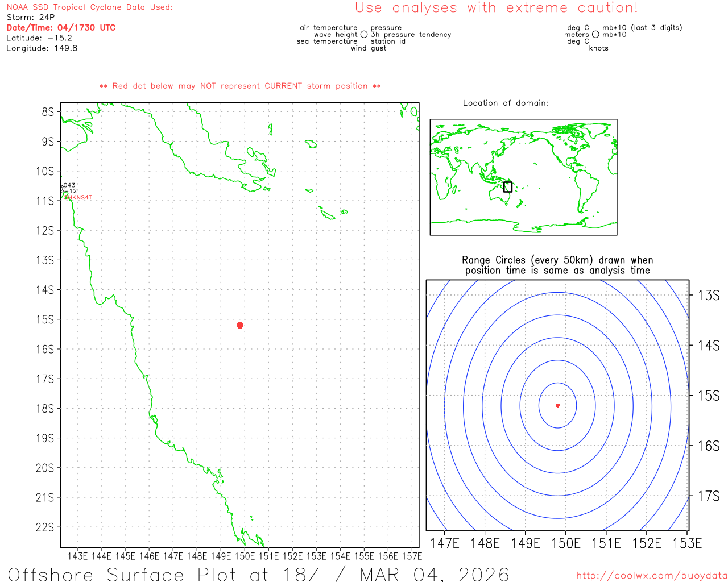Click the 19S latitude label on main map

click(45, 438)
